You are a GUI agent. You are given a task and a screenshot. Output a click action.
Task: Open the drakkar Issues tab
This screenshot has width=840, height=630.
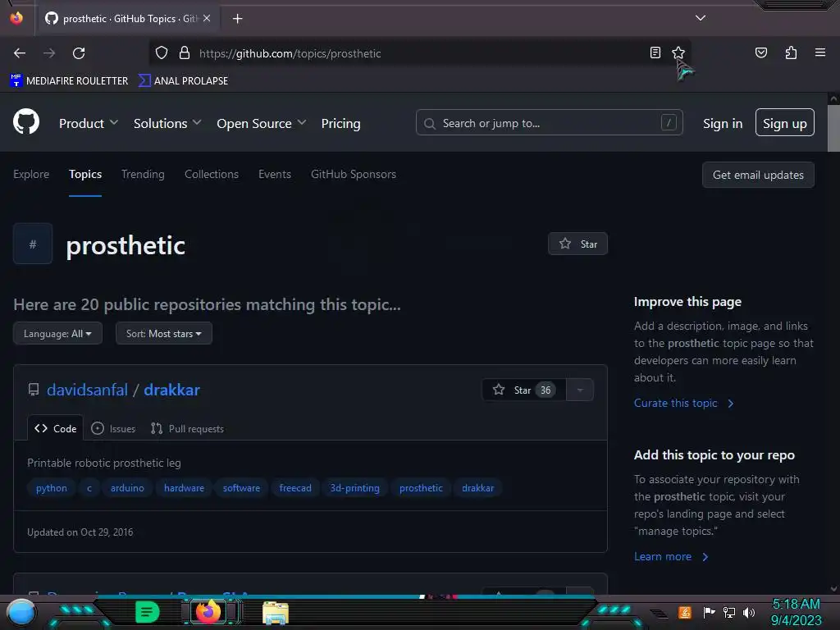[113, 428]
